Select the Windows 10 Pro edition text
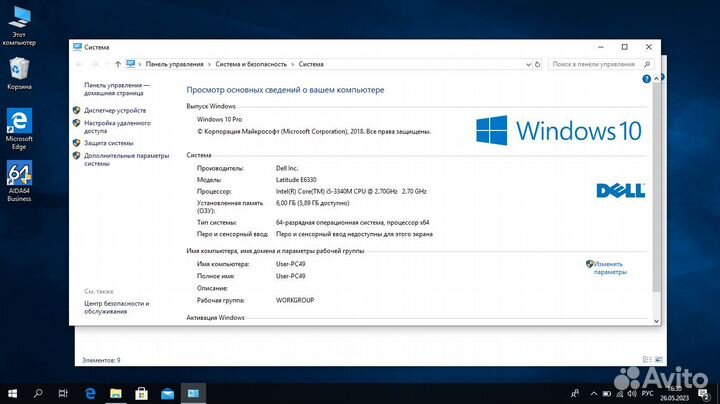Screen dimensions: 720x404 pos(219,119)
